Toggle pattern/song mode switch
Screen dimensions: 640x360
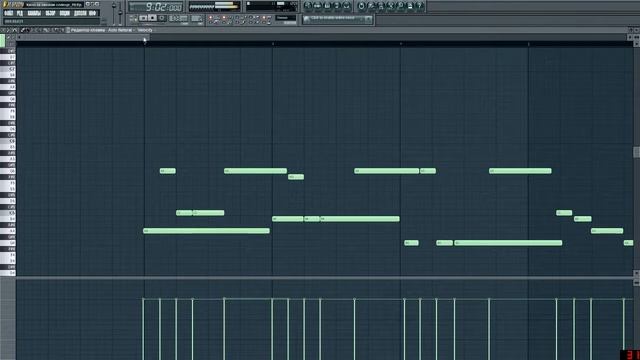click(133, 18)
